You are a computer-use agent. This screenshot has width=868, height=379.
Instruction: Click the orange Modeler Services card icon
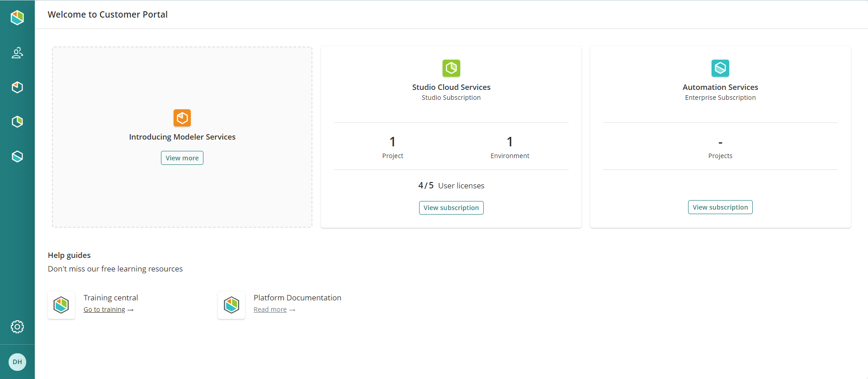coord(182,118)
